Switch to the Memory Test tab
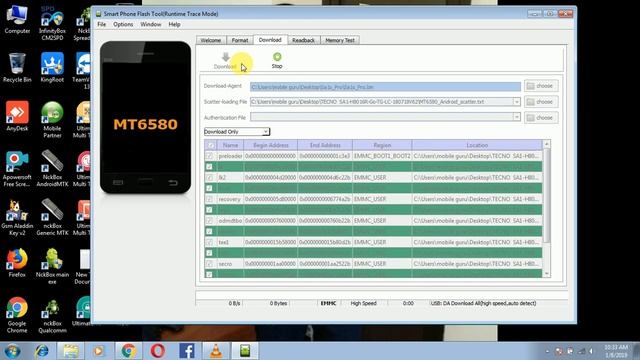This screenshot has height=360, width=640. (x=340, y=40)
